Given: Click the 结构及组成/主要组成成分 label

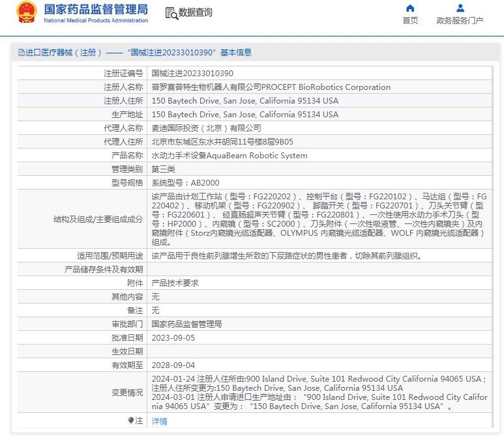Looking at the screenshot, I should tap(98, 219).
